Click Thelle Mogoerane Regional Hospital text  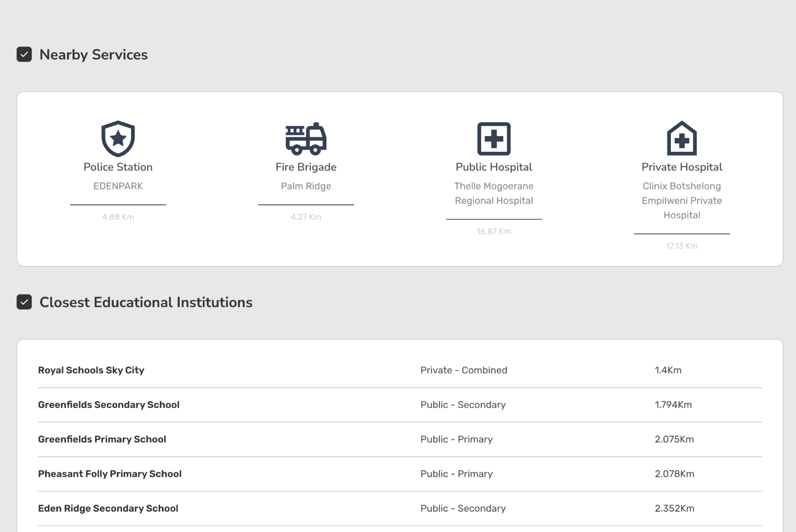click(494, 193)
